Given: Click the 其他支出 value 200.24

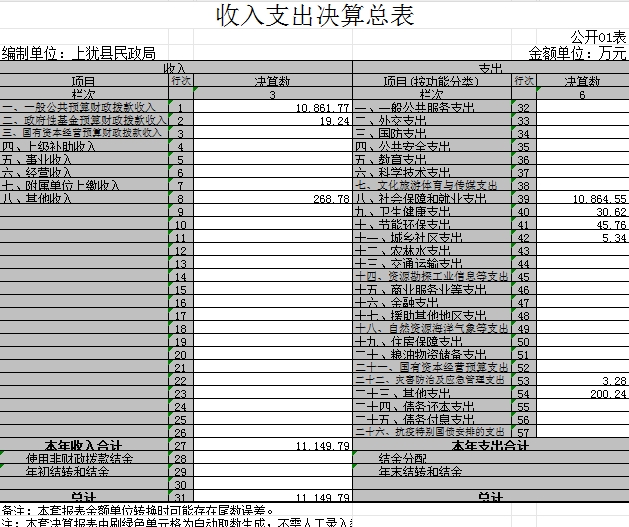Looking at the screenshot, I should click(x=582, y=394).
